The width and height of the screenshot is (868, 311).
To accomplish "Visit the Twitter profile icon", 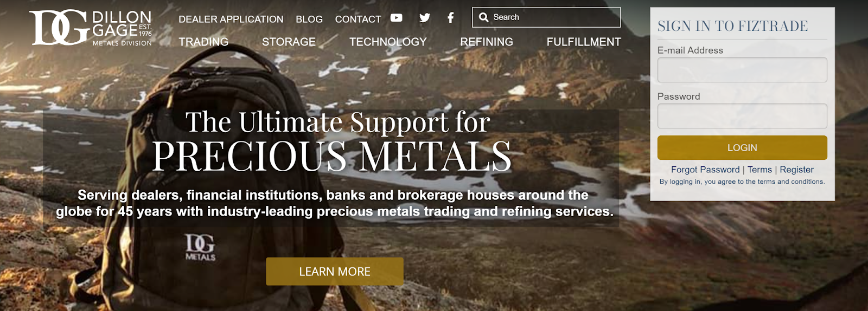I will pos(425,18).
